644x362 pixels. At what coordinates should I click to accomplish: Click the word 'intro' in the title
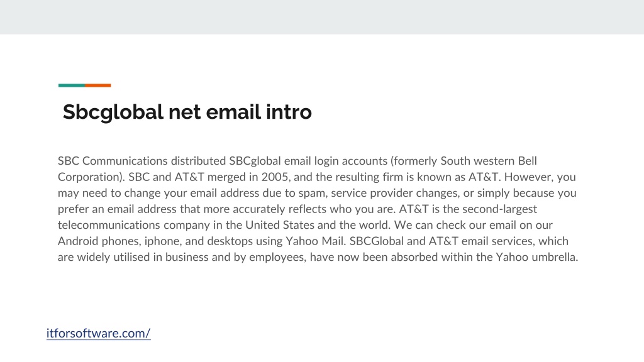289,112
